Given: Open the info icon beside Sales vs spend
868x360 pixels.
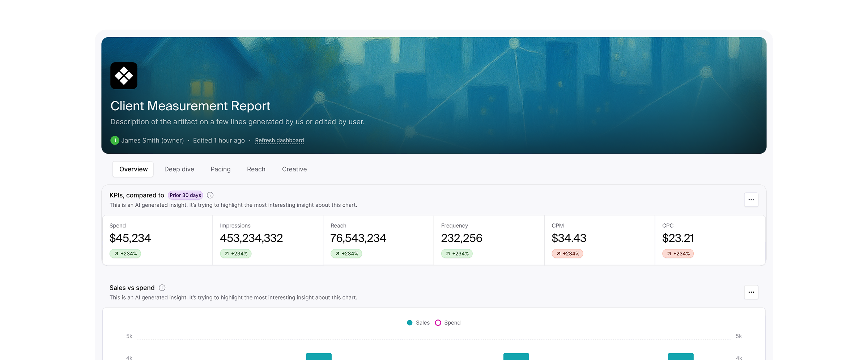Looking at the screenshot, I should 162,288.
